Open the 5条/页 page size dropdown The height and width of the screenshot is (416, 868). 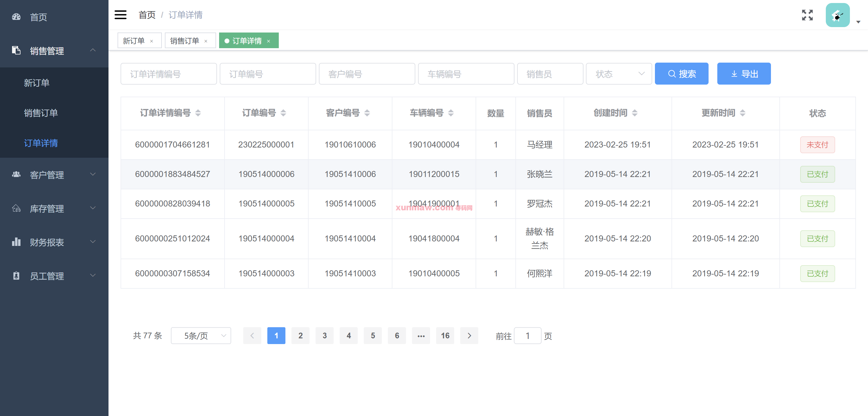(201, 336)
